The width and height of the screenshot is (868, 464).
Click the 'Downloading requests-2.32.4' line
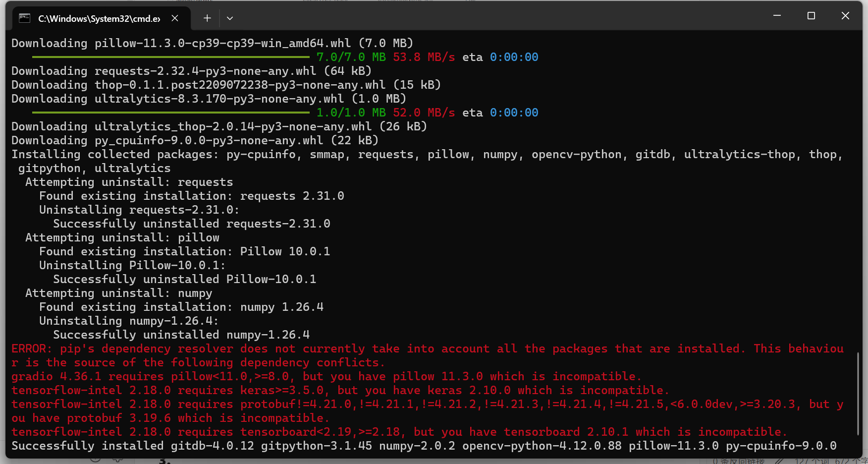click(x=192, y=71)
